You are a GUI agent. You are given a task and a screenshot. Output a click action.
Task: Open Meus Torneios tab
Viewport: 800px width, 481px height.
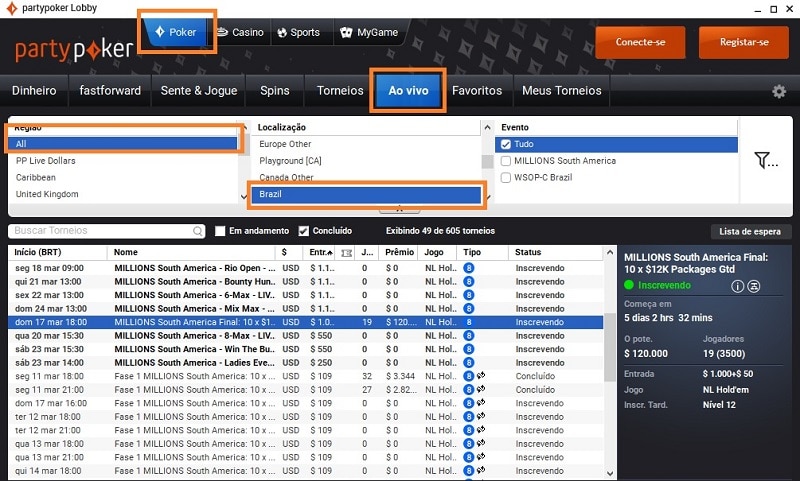(562, 91)
